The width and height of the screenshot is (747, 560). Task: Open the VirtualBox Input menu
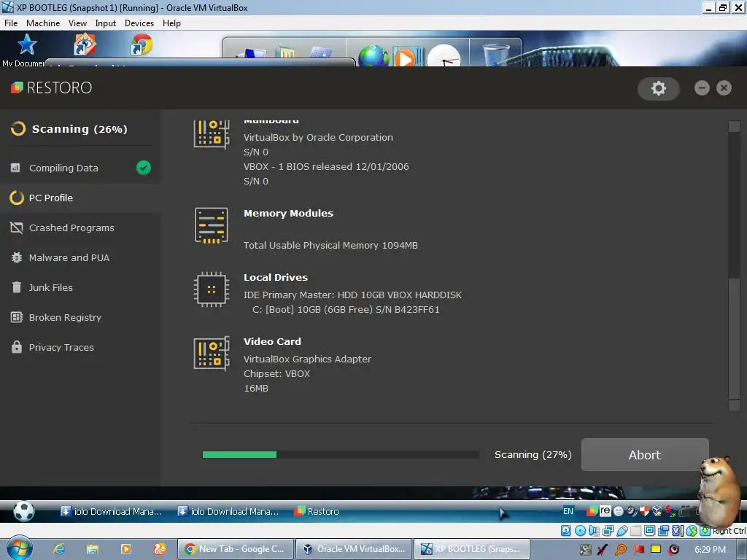point(105,23)
